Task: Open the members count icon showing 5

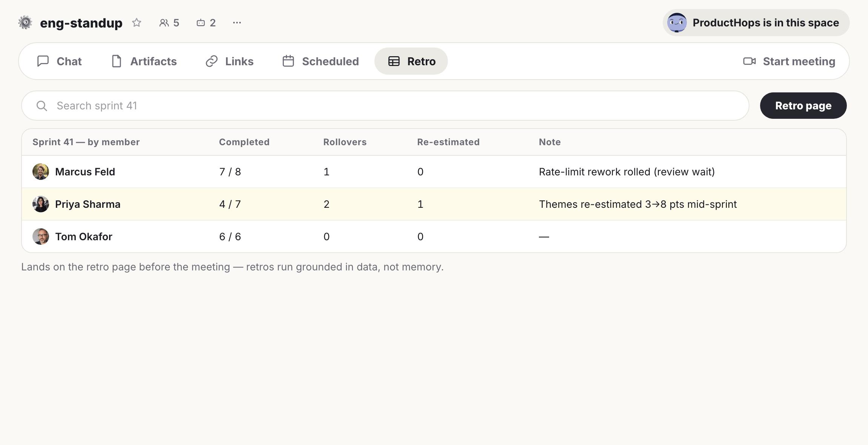Action: click(x=169, y=23)
